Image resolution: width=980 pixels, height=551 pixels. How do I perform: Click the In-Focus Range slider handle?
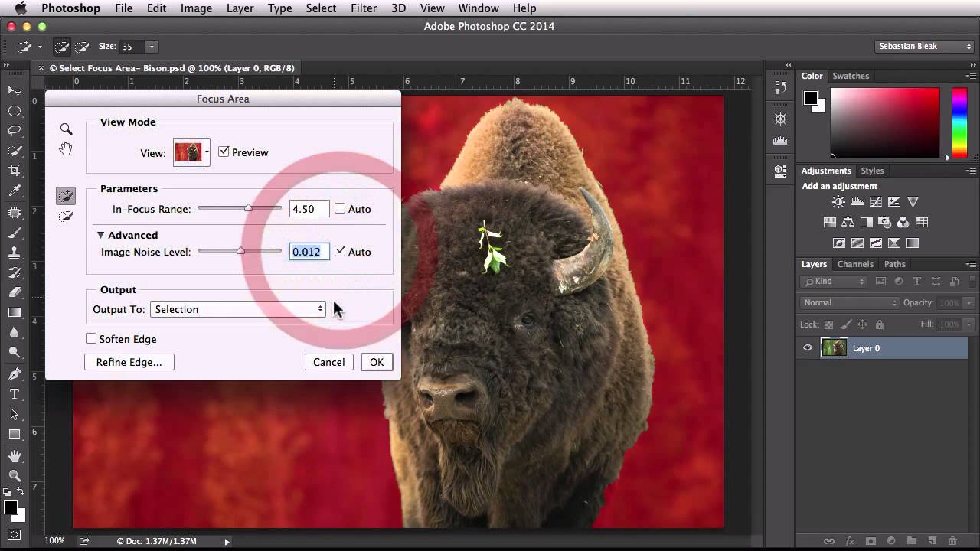pyautogui.click(x=248, y=208)
